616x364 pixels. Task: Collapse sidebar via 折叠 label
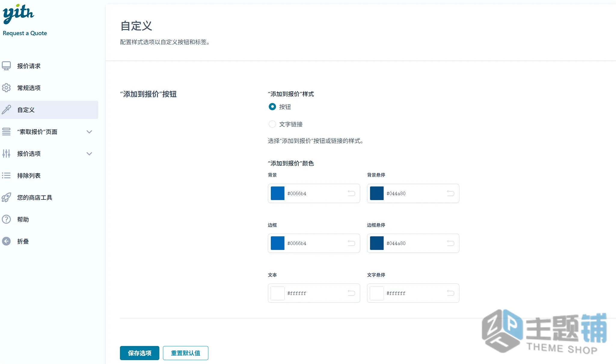[x=23, y=241]
